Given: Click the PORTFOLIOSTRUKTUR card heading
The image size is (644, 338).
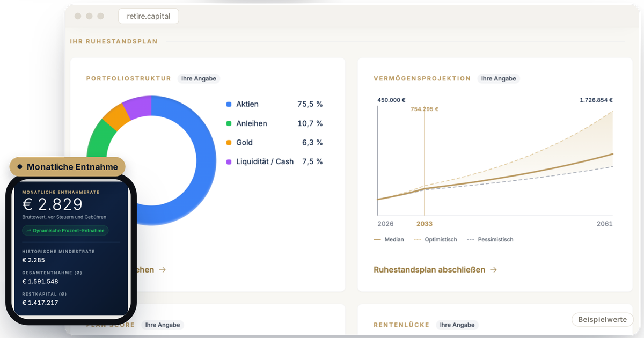Looking at the screenshot, I should tap(129, 78).
